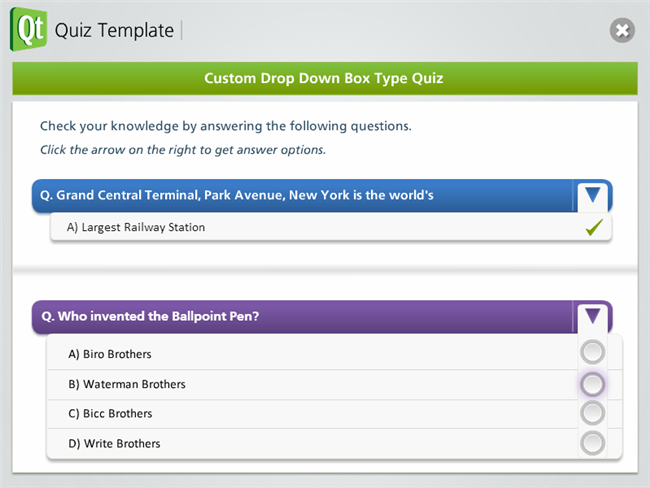Collapse the Ballpoint Pen question dropdown arrow

(x=593, y=317)
